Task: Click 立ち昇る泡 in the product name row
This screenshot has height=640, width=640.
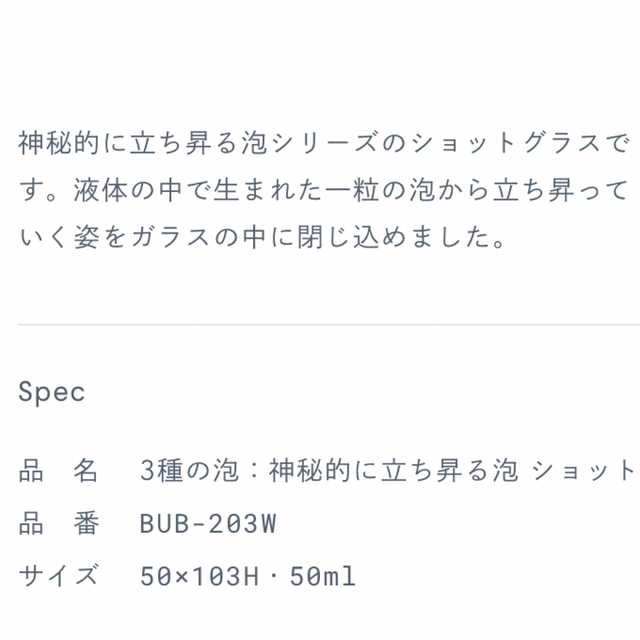Action: click(449, 471)
